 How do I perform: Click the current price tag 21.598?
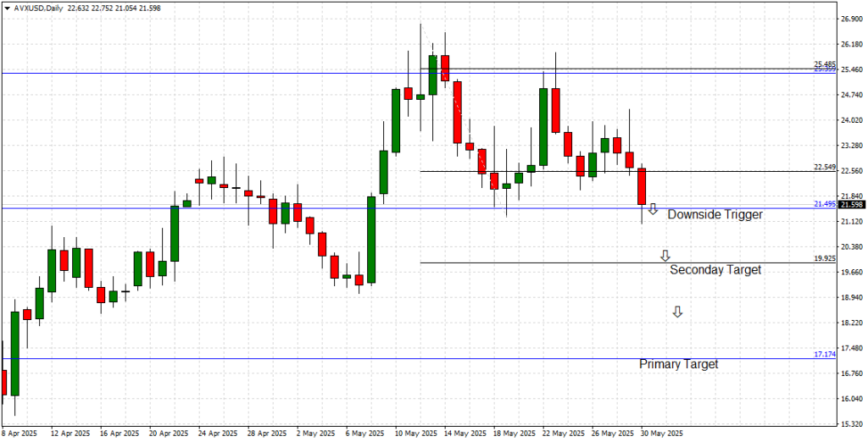coord(851,205)
